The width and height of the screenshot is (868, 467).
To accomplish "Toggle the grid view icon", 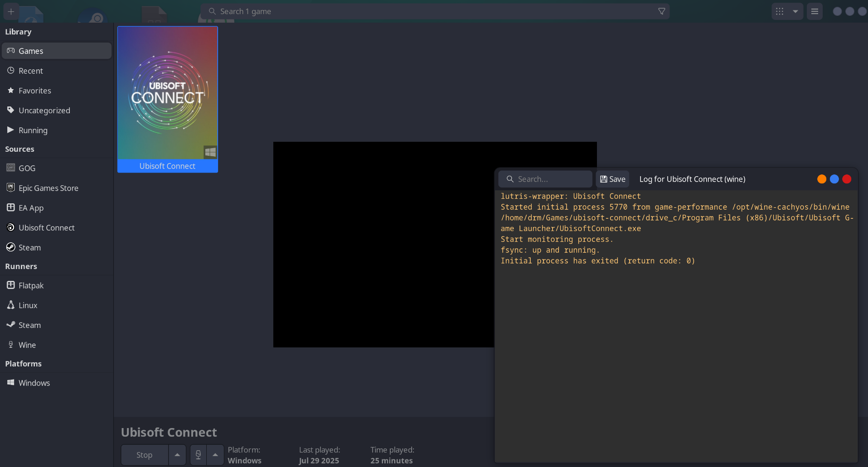I will click(780, 11).
